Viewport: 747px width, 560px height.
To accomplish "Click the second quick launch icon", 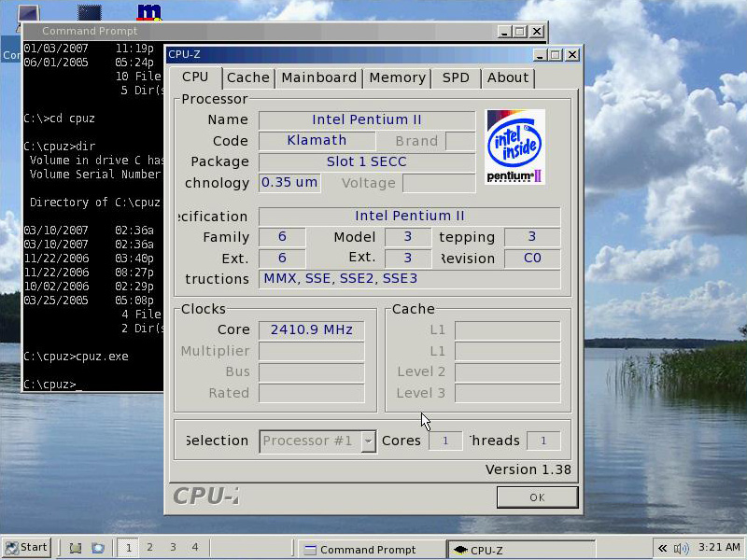I will [x=97, y=549].
